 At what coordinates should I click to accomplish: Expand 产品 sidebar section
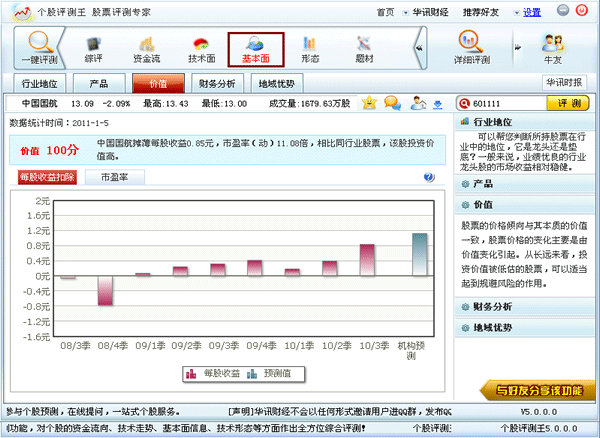pos(525,184)
